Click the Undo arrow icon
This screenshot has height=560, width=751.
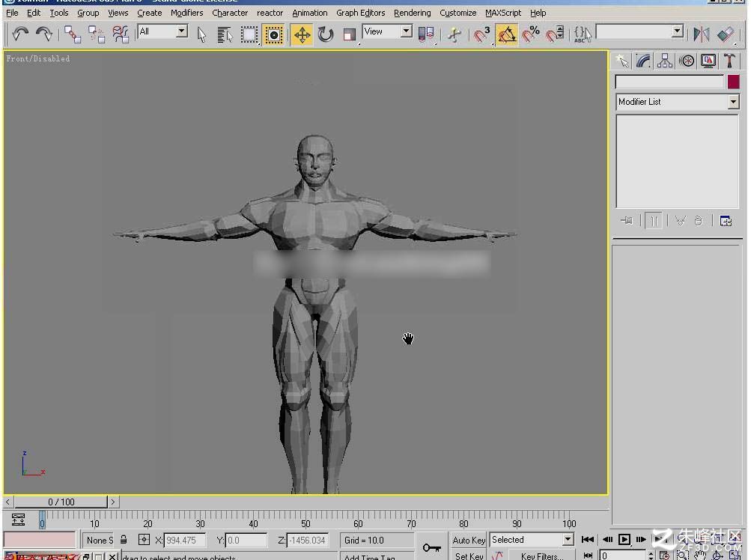20,34
